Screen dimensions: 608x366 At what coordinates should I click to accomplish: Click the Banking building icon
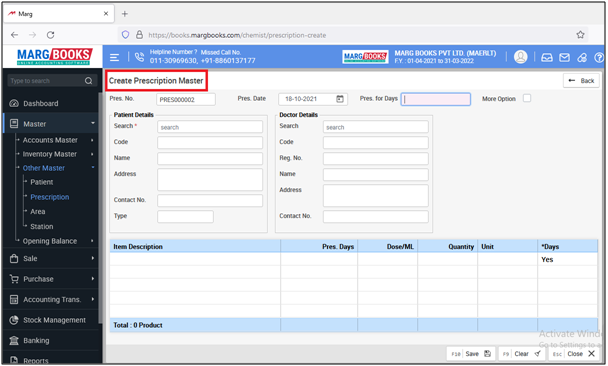point(14,341)
